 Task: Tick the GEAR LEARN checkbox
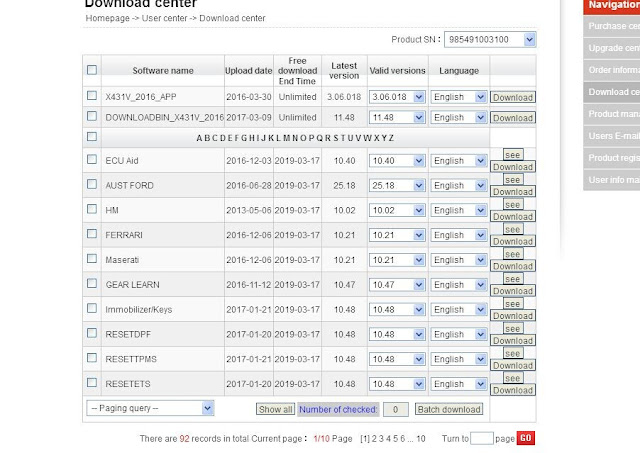pos(92,283)
